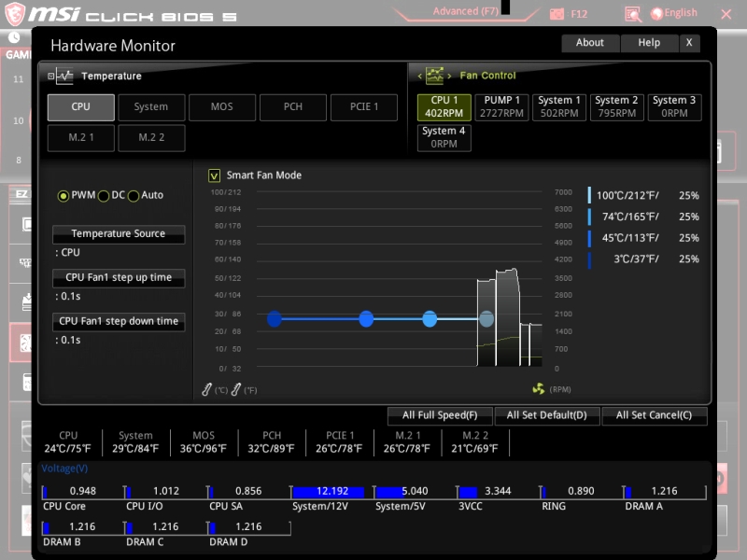Click the search magnifier icon in header
Image resolution: width=747 pixels, height=560 pixels.
point(633,15)
